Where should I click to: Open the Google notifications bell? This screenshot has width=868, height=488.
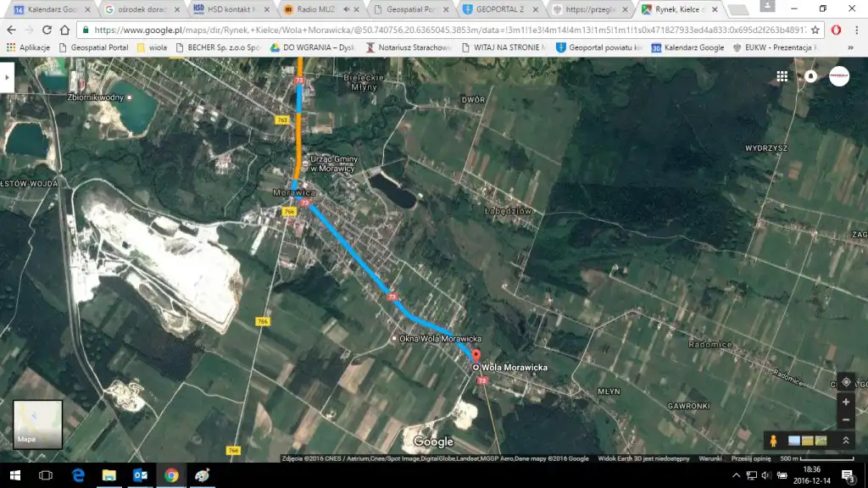click(810, 76)
